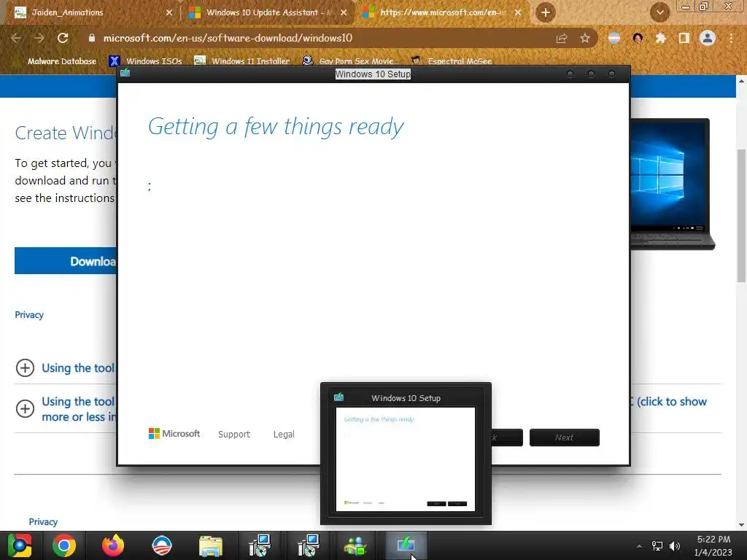
Task: Show hidden tray icons arrow
Action: (x=639, y=546)
